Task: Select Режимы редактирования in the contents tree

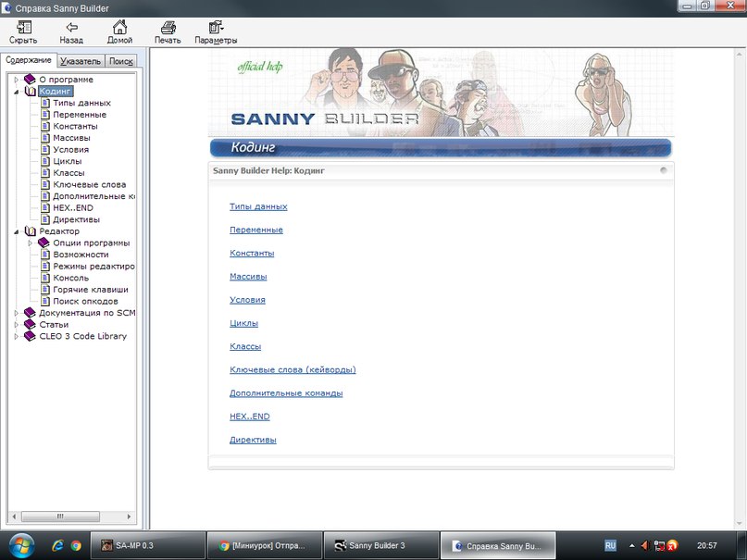Action: pyautogui.click(x=93, y=267)
